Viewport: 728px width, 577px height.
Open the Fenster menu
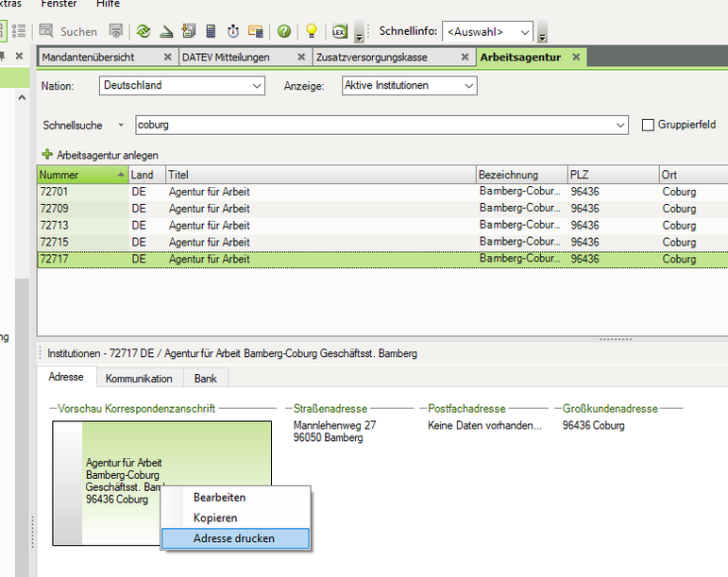[59, 4]
